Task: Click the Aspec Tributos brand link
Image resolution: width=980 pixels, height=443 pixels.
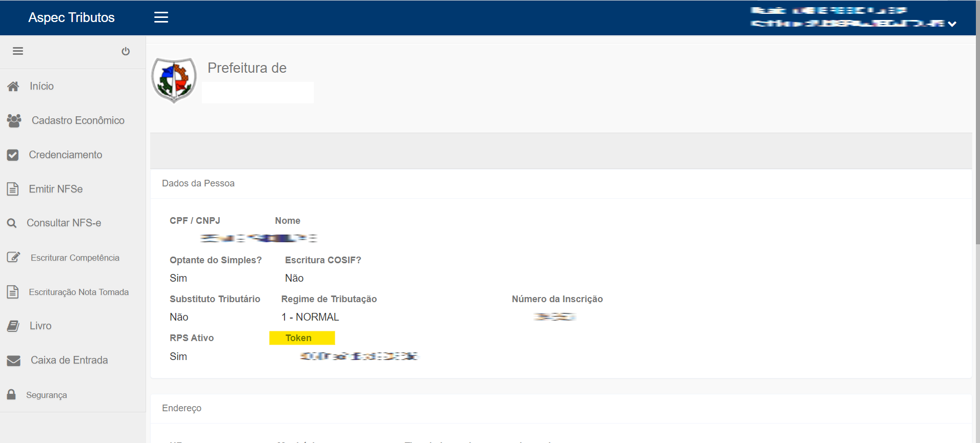Action: (71, 17)
